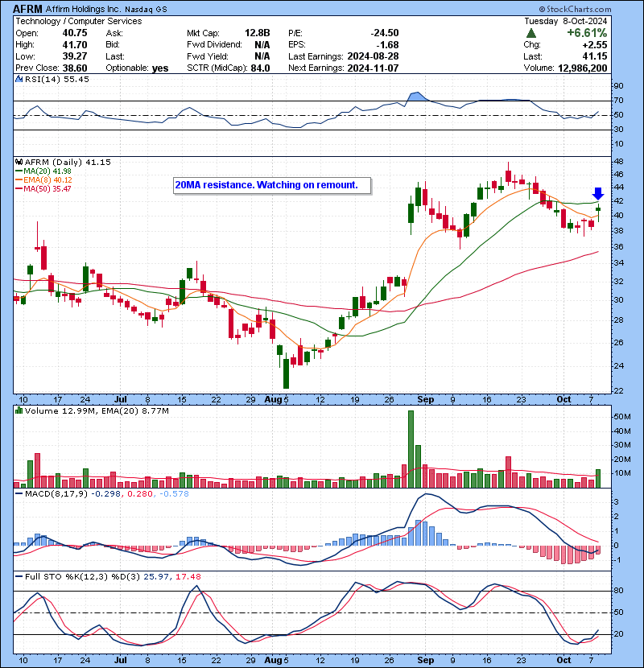Click the Fwd Dividend N/A value
Image resolution: width=644 pixels, height=668 pixels.
coord(262,45)
